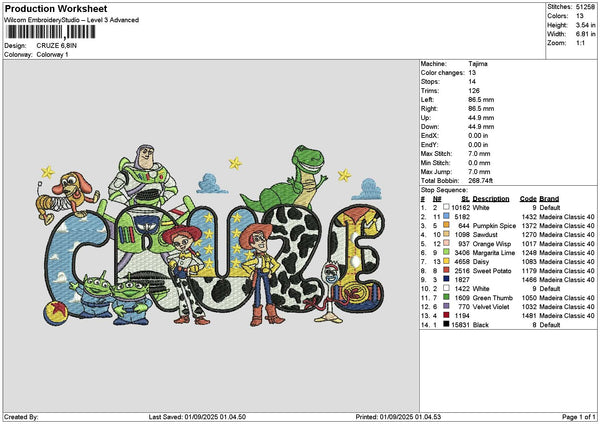Click the CRUZE Toy Story design preview

click(212, 235)
